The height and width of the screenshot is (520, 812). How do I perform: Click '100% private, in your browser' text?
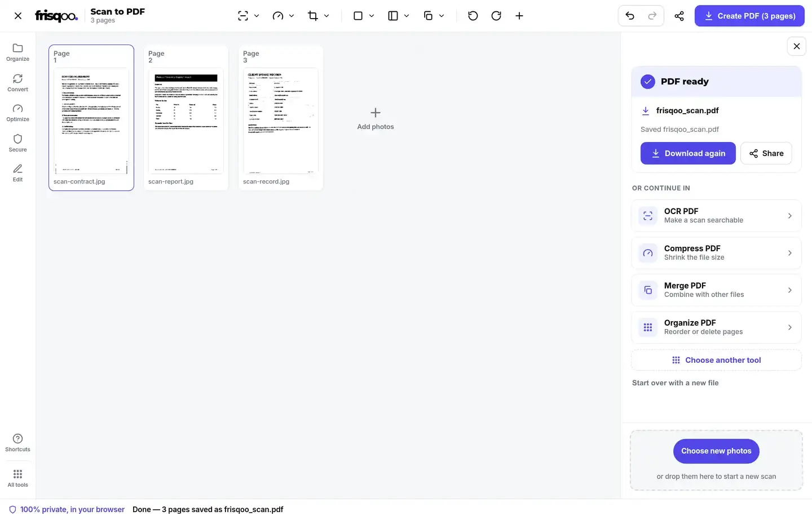(x=72, y=509)
